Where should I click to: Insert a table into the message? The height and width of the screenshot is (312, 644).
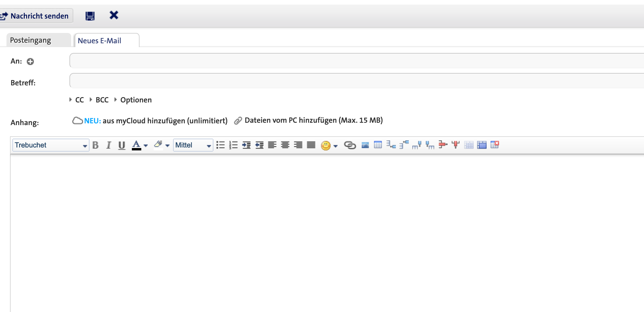[378, 145]
